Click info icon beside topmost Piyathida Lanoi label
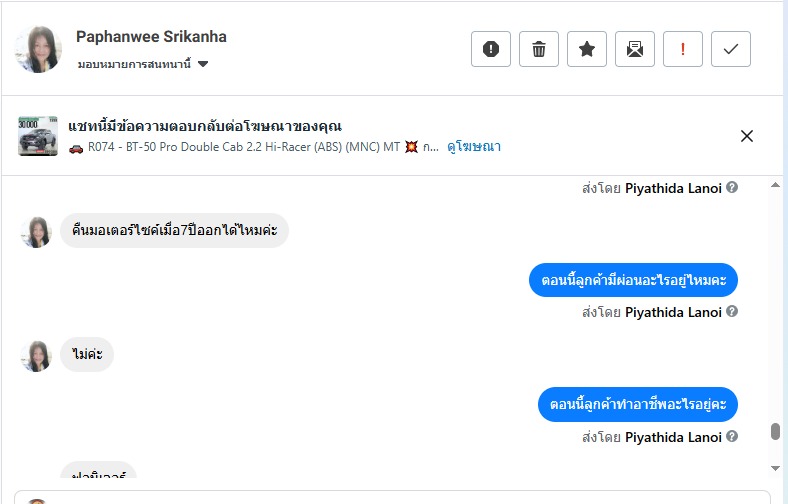Viewport: 788px width, 504px height. [x=732, y=188]
